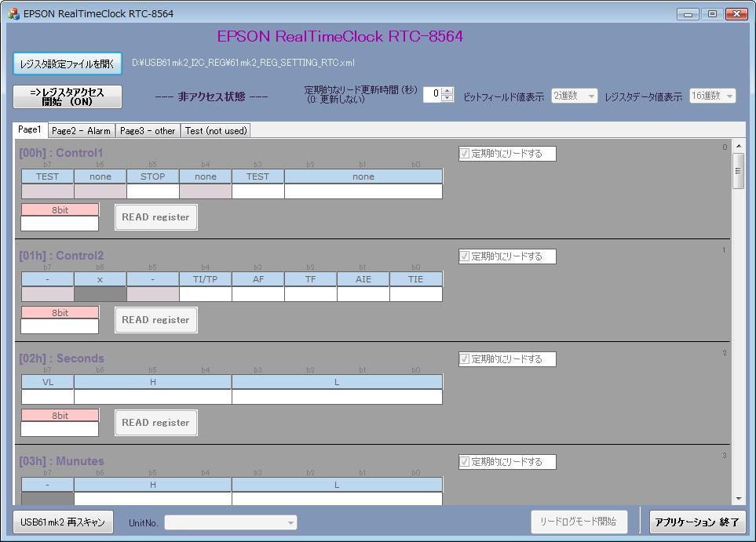Open the UnitNo. dropdown
Image resolution: width=756 pixels, height=542 pixels.
231,522
